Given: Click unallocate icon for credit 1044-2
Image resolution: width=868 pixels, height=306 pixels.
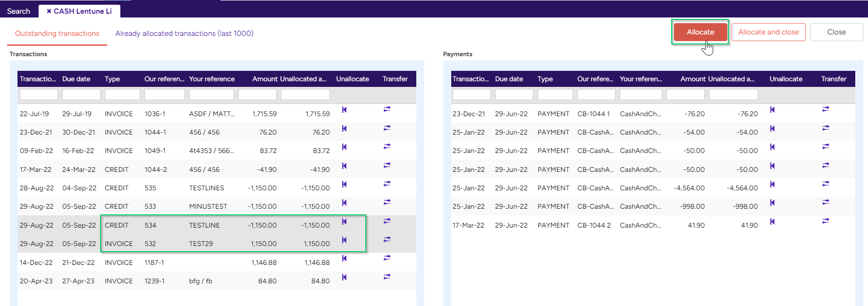Looking at the screenshot, I should tap(344, 166).
